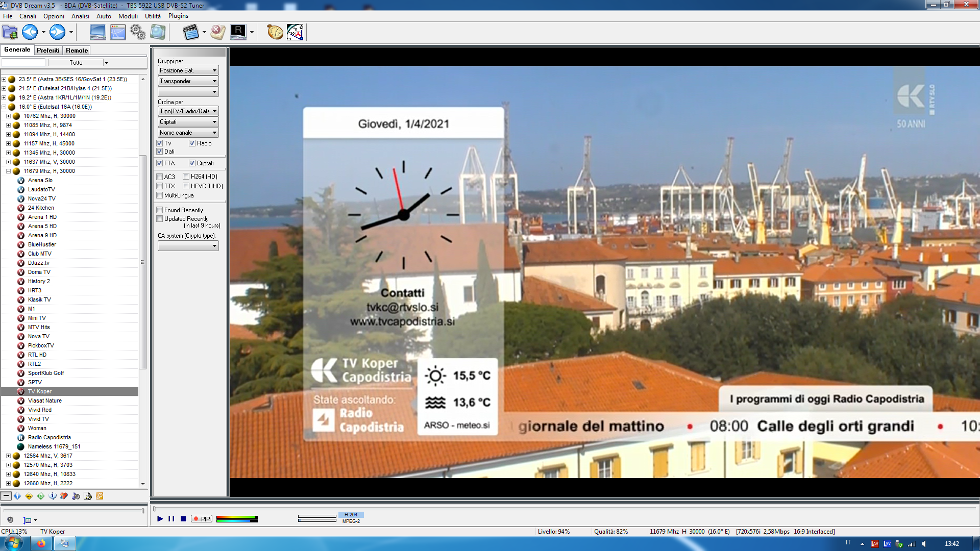The height and width of the screenshot is (551, 980).
Task: Open the Transponder grouping dropdown
Action: point(188,81)
